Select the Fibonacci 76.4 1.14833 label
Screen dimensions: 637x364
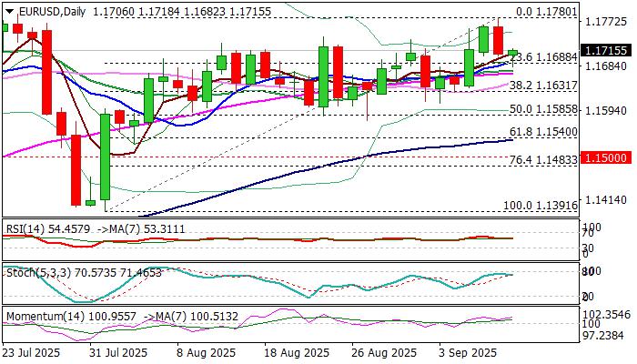[x=543, y=160]
